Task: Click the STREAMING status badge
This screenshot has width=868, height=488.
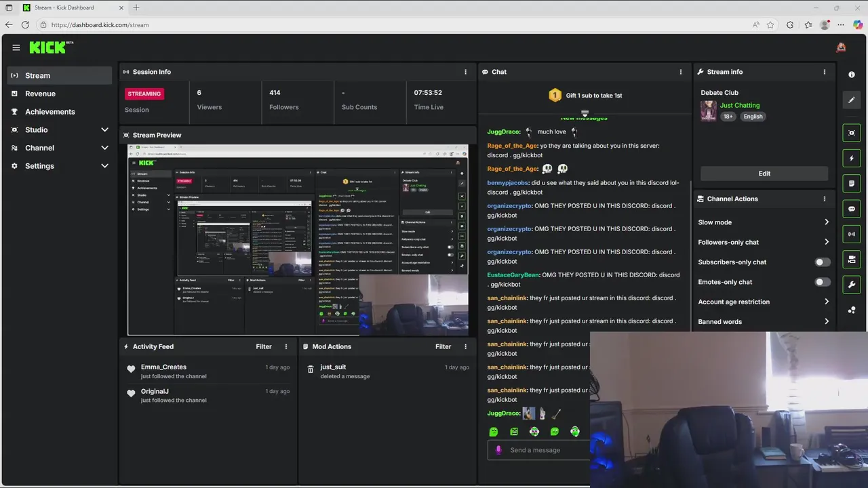Action: click(144, 94)
